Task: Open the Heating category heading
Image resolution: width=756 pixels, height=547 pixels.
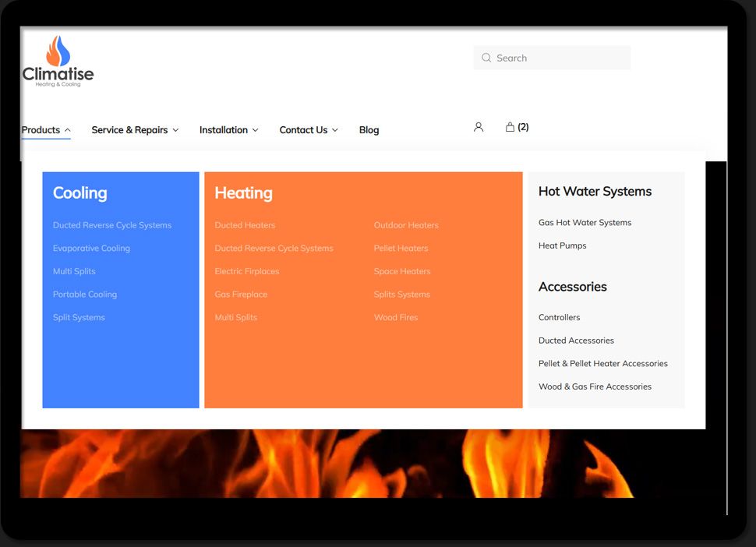Action: click(x=243, y=192)
